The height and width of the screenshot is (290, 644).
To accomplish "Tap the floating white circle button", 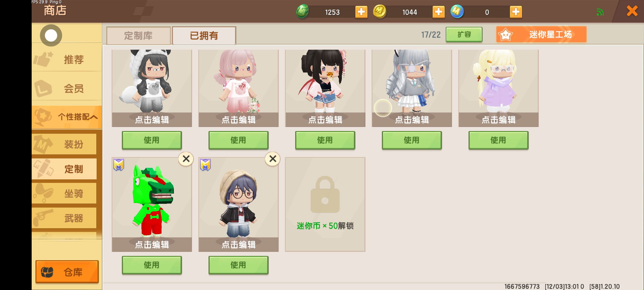I will [x=51, y=35].
